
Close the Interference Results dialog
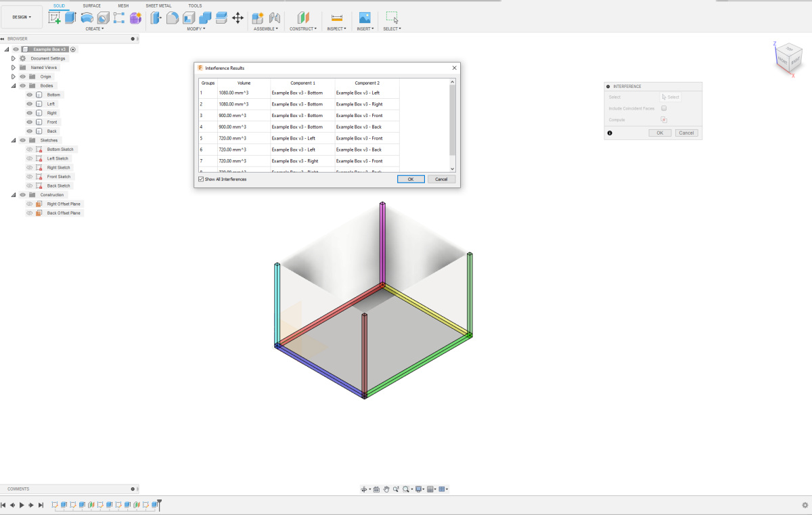(x=455, y=68)
